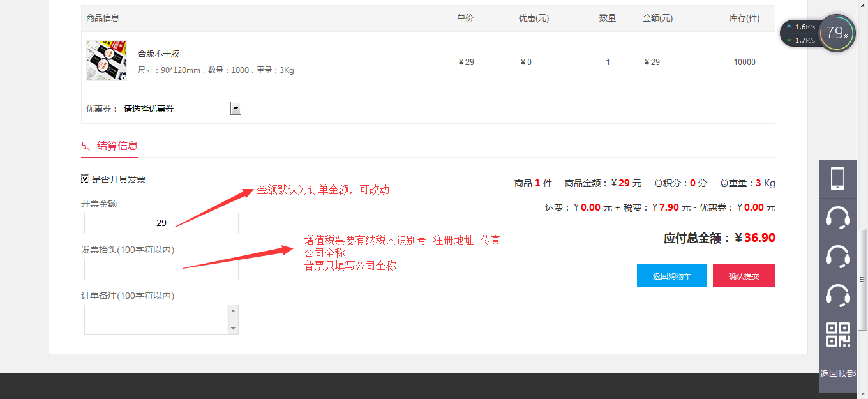Open the QR code icon in sidebar
This screenshot has width=868, height=399.
pyautogui.click(x=837, y=335)
